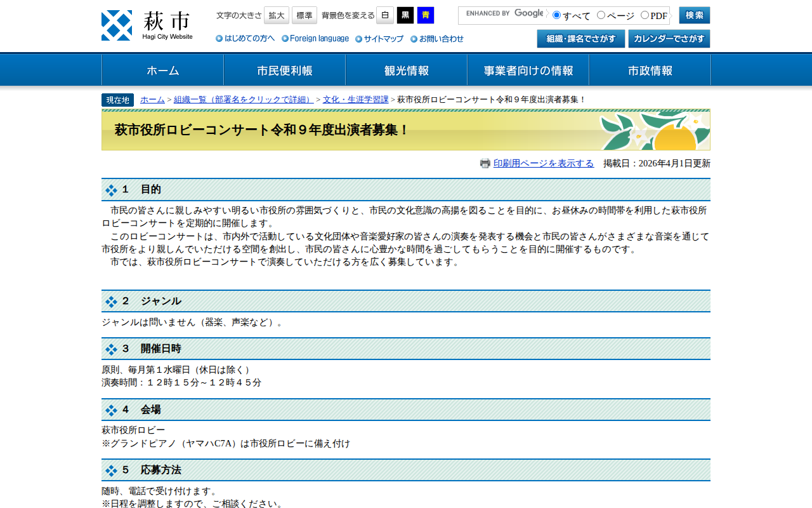Select the 青 background color swatch
The width and height of the screenshot is (812, 508).
[425, 15]
